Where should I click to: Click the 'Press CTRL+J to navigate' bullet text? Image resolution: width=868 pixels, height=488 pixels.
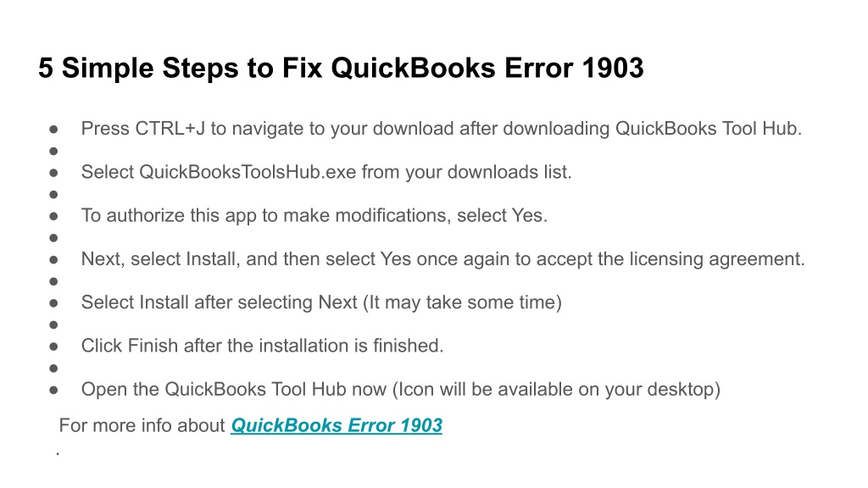tap(441, 129)
